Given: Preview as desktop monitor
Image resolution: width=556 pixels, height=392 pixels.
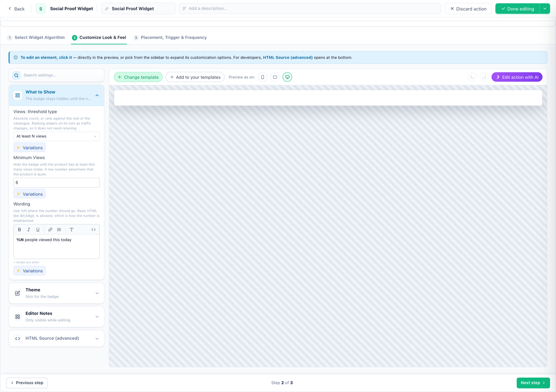Looking at the screenshot, I should (287, 77).
